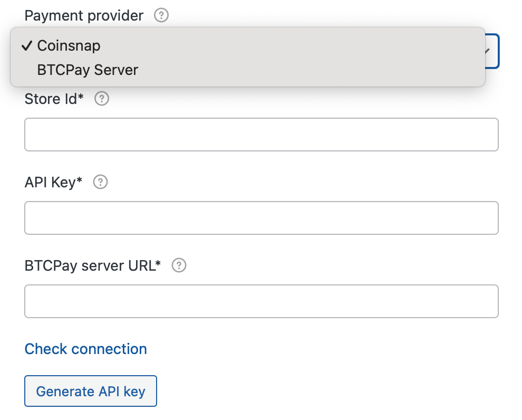The image size is (522, 420).
Task: Click the Check connection link
Action: (85, 349)
